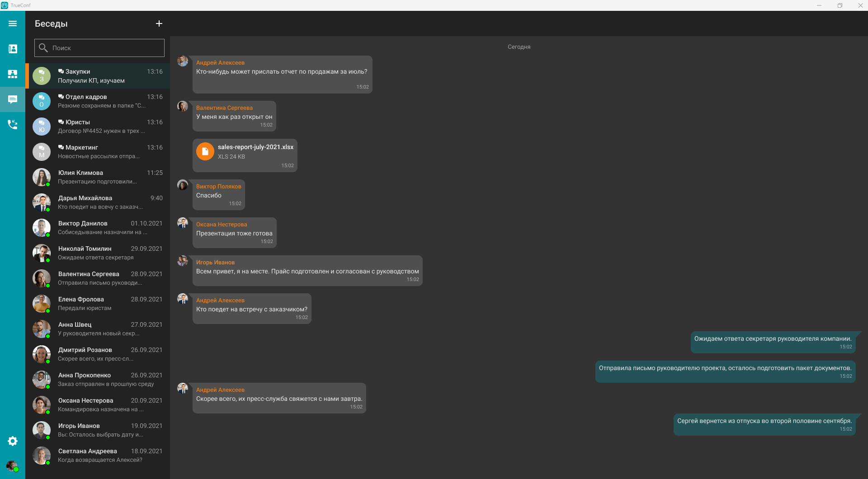
Task: Click Андрей Алексеев sender name in first message
Action: tap(220, 63)
